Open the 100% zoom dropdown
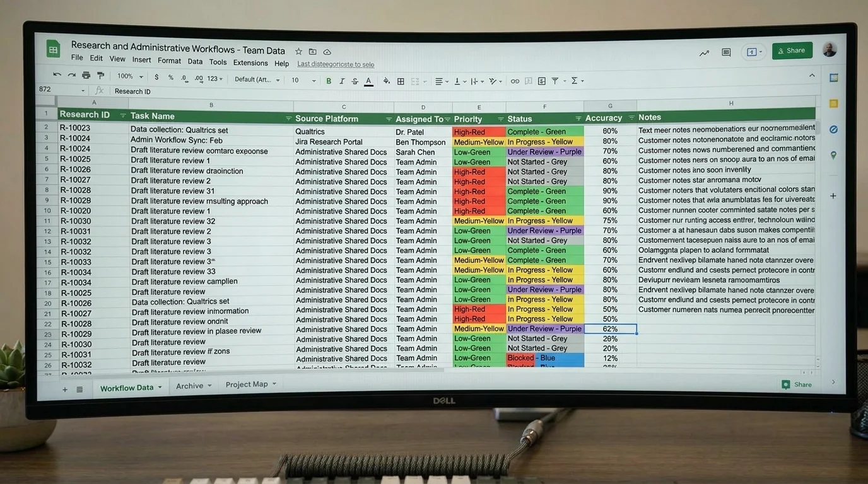Image resolution: width=868 pixels, height=484 pixels. pos(131,76)
